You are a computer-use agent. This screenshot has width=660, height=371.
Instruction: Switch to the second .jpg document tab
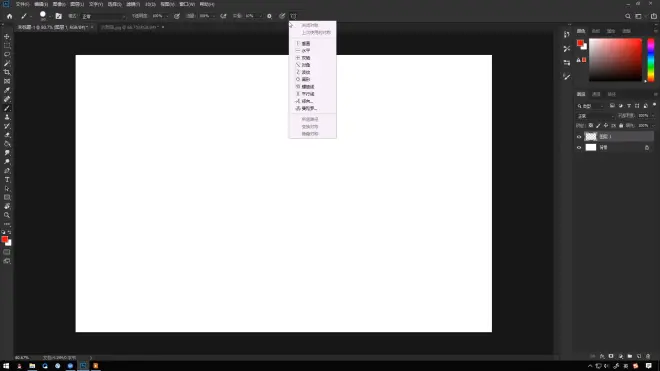coord(129,27)
